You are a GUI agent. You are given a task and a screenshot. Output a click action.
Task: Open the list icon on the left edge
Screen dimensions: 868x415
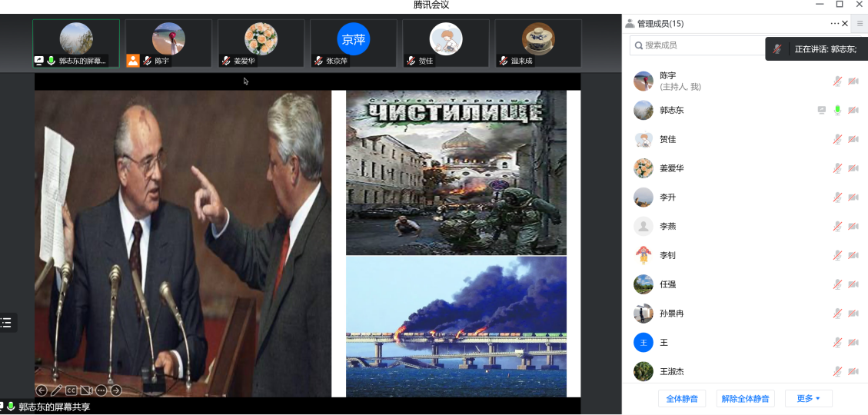[6, 323]
